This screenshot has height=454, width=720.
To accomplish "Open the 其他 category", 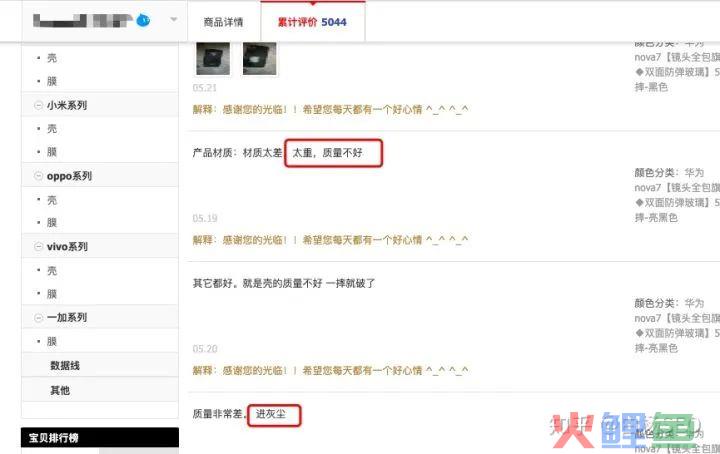I will click(60, 390).
